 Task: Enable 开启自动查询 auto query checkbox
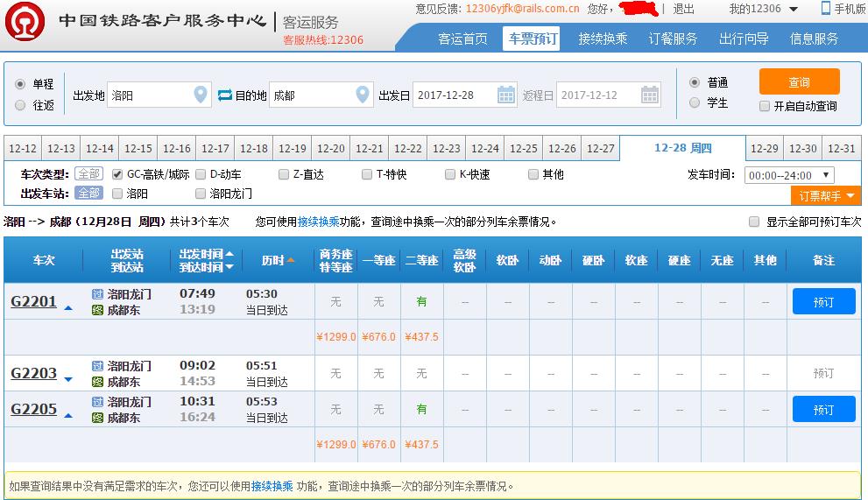[765, 106]
